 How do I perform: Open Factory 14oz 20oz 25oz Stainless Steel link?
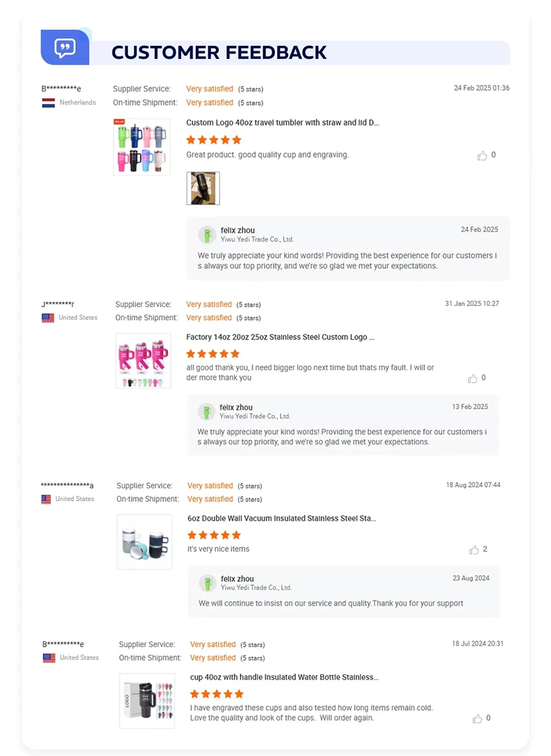(280, 337)
